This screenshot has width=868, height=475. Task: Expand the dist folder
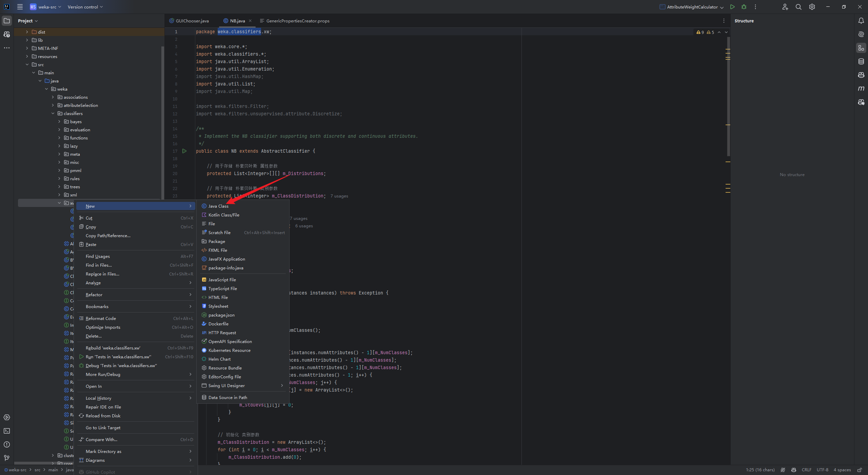(x=27, y=32)
